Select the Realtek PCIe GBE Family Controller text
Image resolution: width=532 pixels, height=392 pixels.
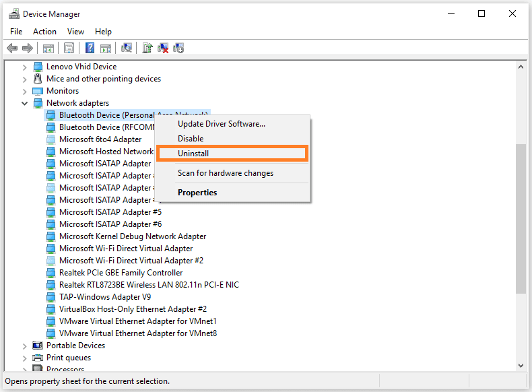(x=121, y=273)
